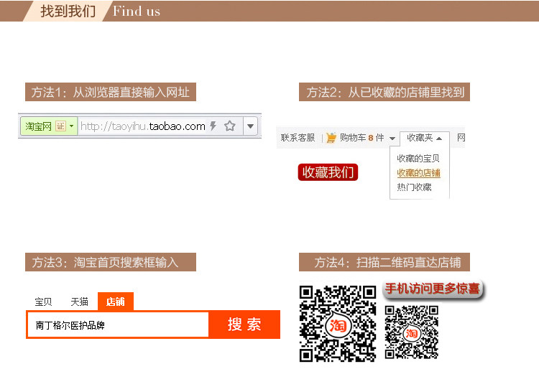The image size is (539, 392).
Task: Select the 宝贝 search tab
Action: pyautogui.click(x=43, y=302)
